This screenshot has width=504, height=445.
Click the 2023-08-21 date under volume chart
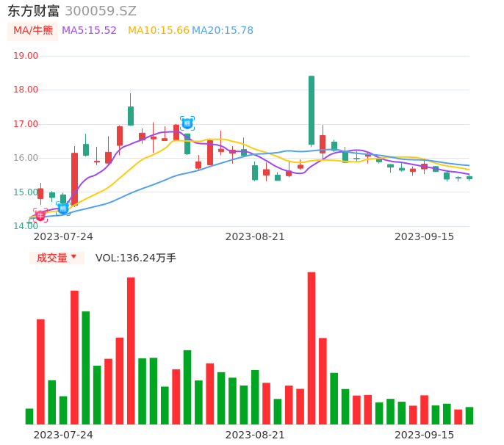[x=255, y=435]
